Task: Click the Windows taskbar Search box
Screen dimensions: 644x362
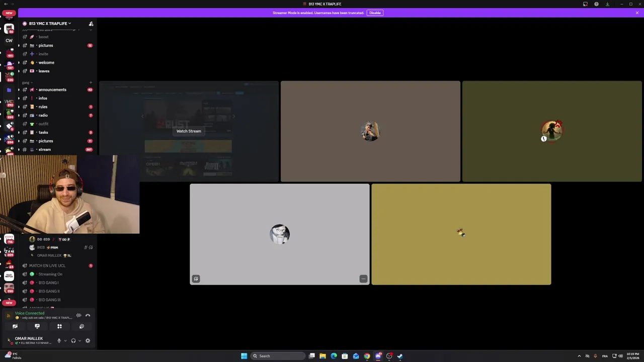Action: (278, 356)
